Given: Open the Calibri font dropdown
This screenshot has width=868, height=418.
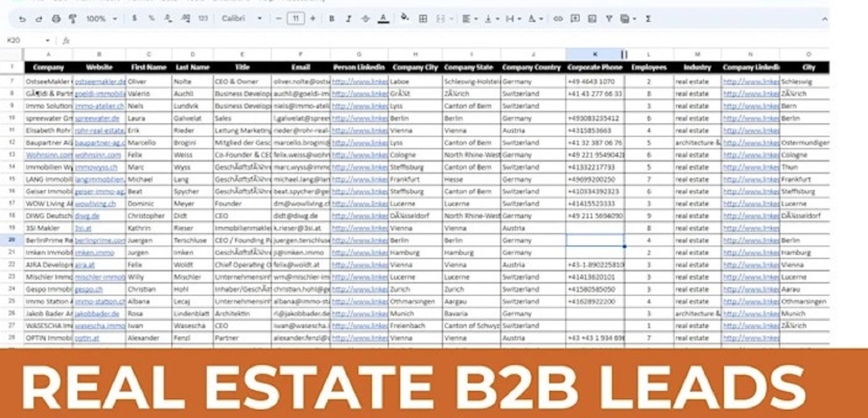Looking at the screenshot, I should point(242,19).
